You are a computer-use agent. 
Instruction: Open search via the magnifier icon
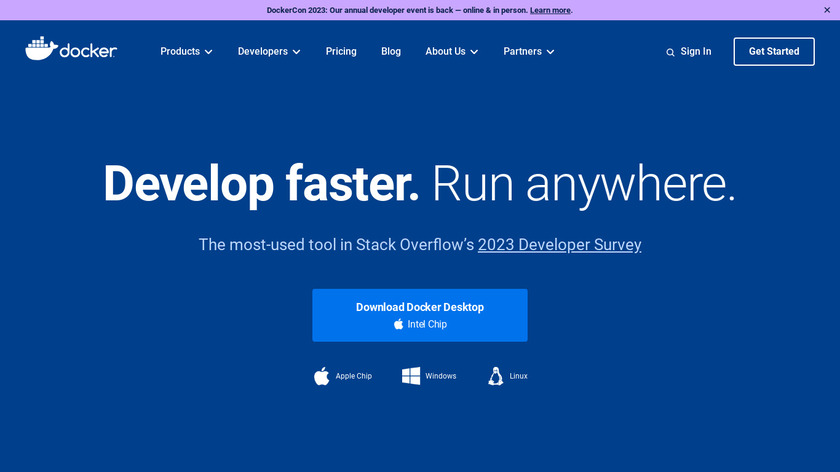(670, 53)
